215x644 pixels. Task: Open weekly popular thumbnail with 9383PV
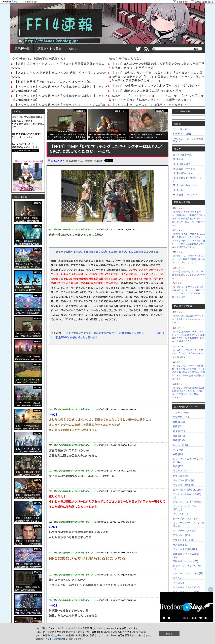click(28, 258)
